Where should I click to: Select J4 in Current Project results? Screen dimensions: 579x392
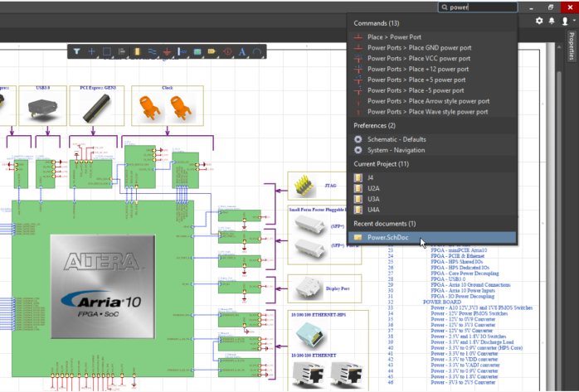click(x=431, y=177)
